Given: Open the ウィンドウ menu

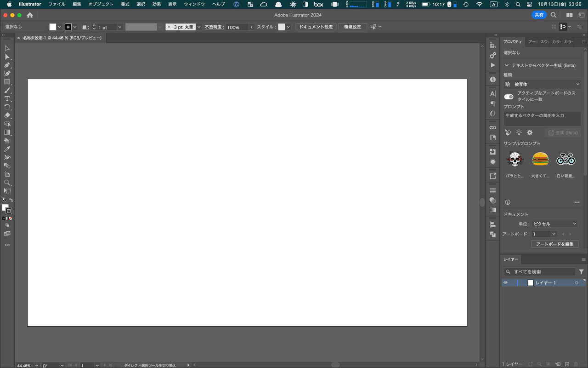Looking at the screenshot, I should [194, 4].
